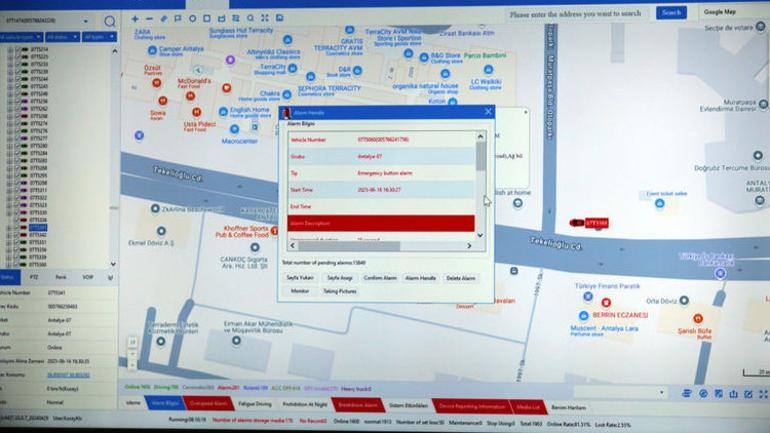Select the polygon area tool in map toolbar
Screen dimensions: 770x433
[221, 19]
